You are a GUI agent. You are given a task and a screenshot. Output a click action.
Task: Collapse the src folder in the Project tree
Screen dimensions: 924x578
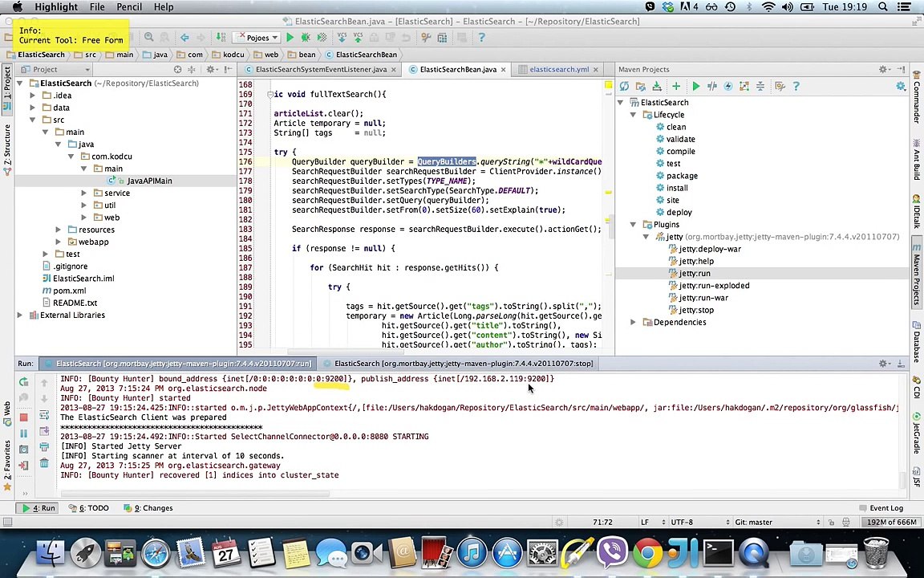33,120
